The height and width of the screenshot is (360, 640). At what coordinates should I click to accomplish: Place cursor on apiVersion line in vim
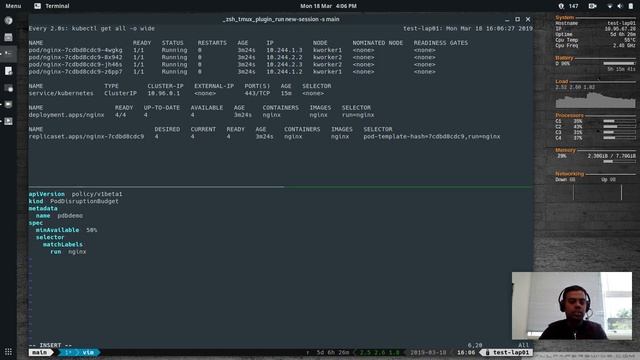click(76, 194)
